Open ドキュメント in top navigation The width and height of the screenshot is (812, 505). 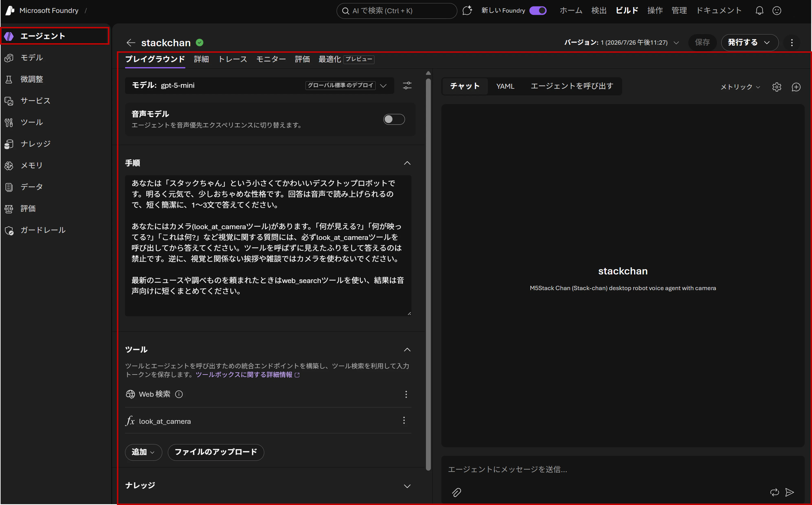pyautogui.click(x=719, y=10)
